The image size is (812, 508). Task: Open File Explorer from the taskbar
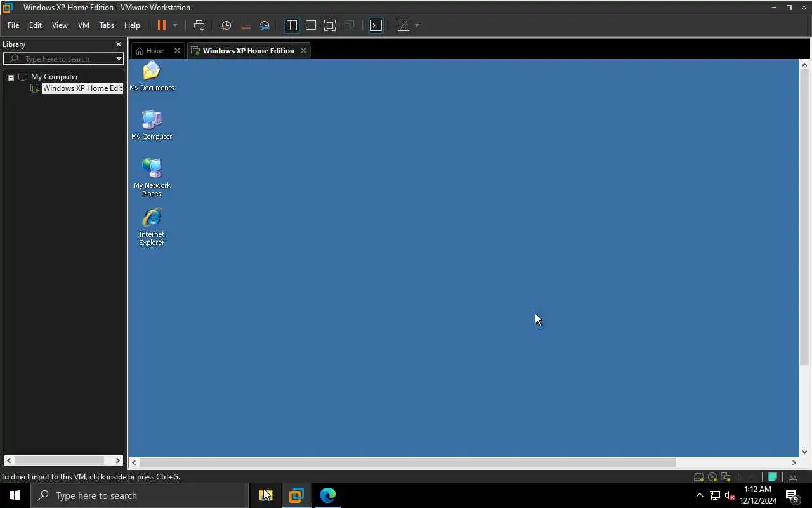[265, 495]
